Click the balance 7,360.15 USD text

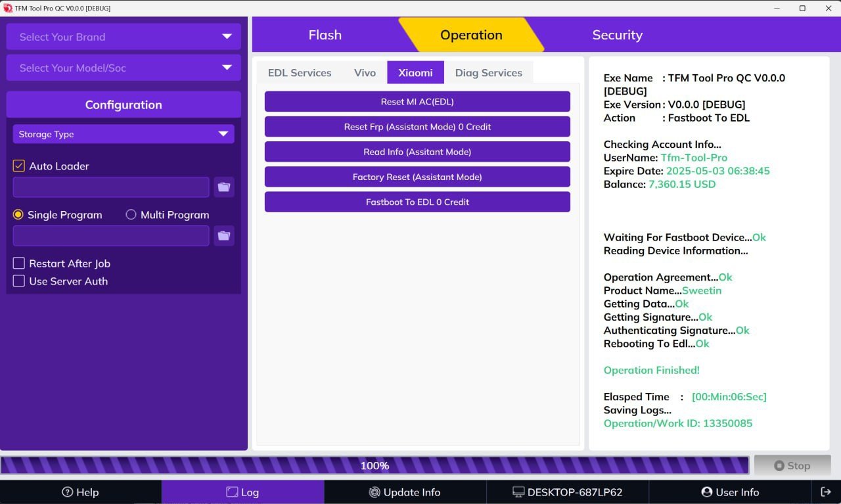click(x=682, y=184)
